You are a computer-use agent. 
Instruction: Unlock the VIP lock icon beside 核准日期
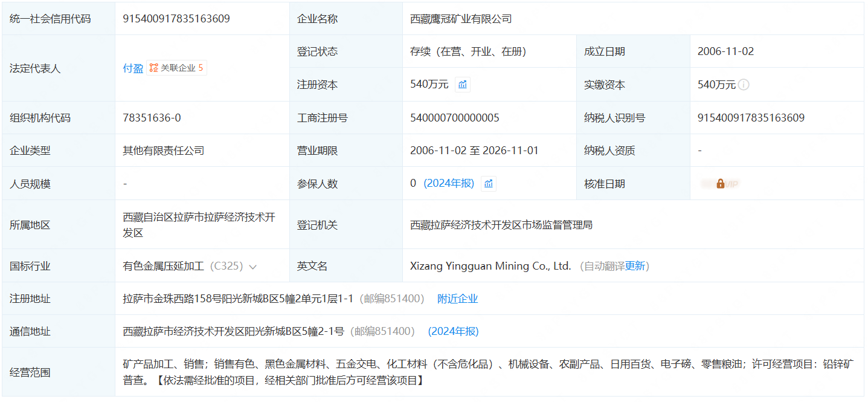pyautogui.click(x=720, y=183)
